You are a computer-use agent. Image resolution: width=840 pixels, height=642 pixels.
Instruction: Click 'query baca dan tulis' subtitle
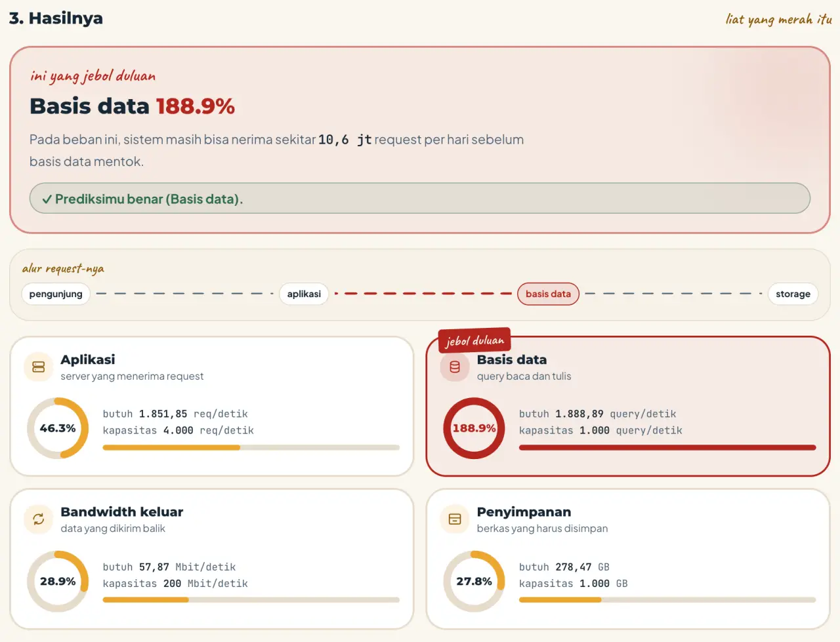[524, 376]
